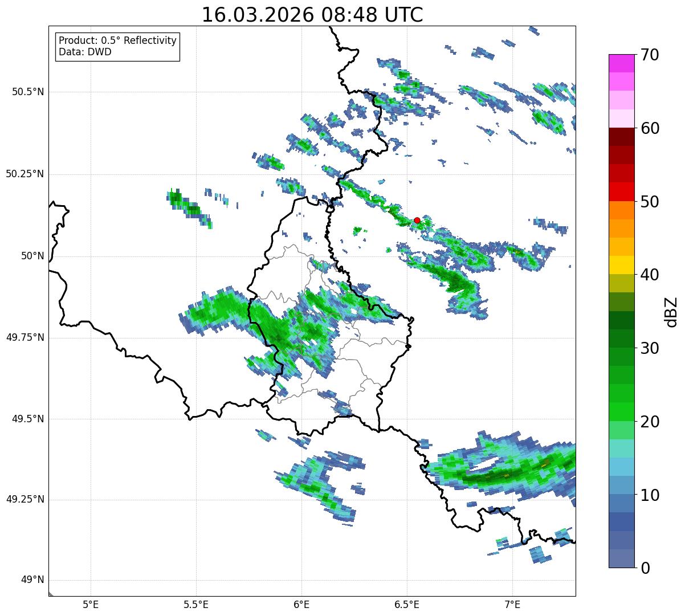This screenshot has height=616, width=685.
Task: Click the "5.5°E" longitude label
Action: click(196, 604)
